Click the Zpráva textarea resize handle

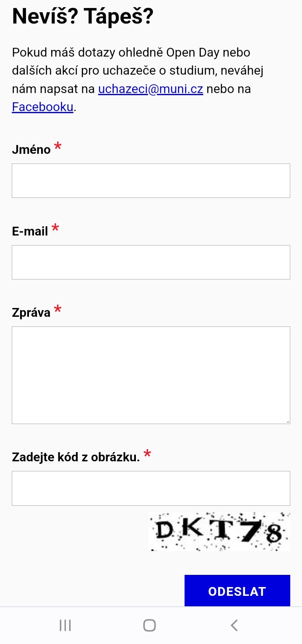tap(288, 422)
